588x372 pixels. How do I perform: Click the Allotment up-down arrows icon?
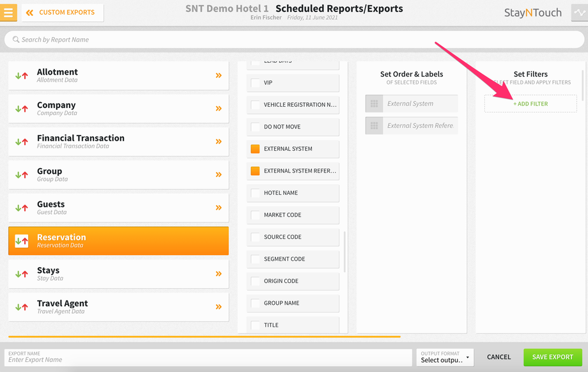[21, 76]
